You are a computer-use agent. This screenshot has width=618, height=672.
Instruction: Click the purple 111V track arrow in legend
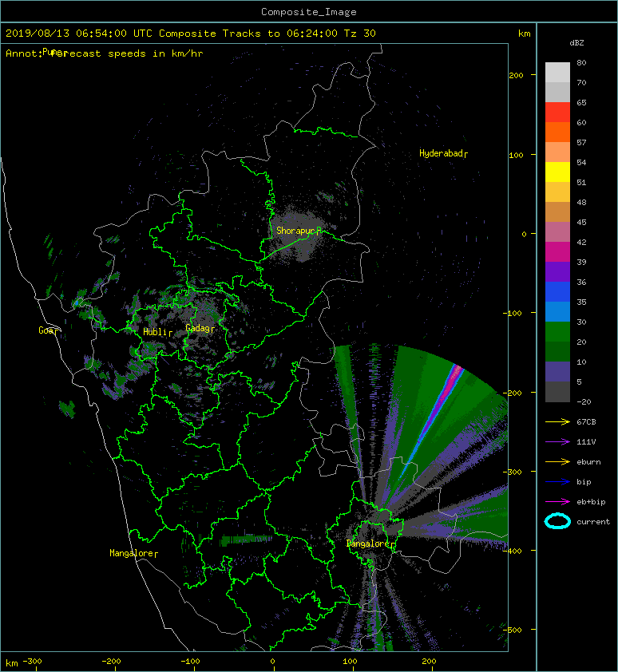click(557, 442)
